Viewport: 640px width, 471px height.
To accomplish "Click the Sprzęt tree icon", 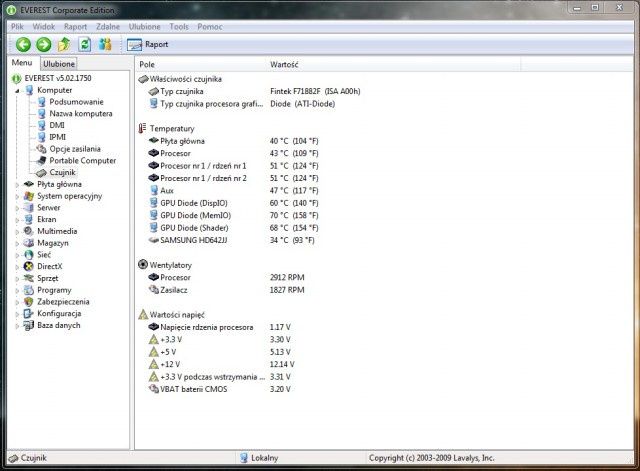I will (29, 278).
